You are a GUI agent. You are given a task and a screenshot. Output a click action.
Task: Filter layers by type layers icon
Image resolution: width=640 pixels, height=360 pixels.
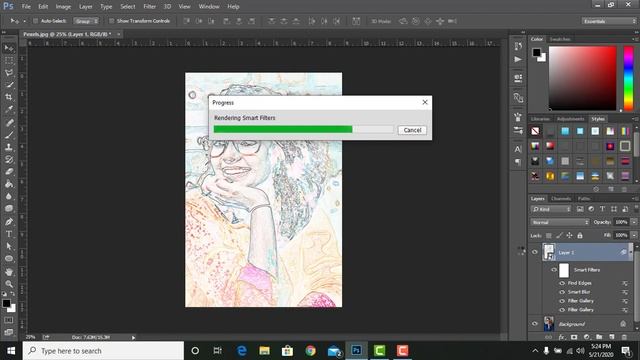(602, 209)
